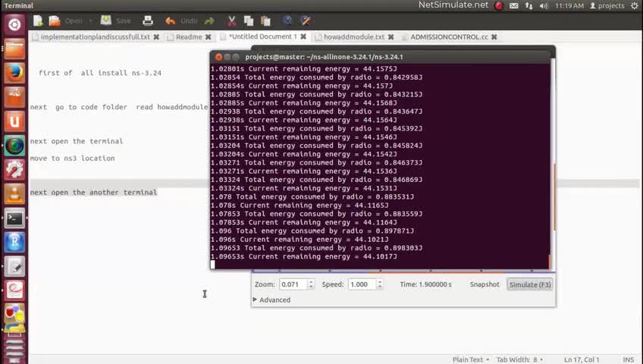Click the Zoom value field 0.071
The width and height of the screenshot is (643, 364).
click(293, 284)
